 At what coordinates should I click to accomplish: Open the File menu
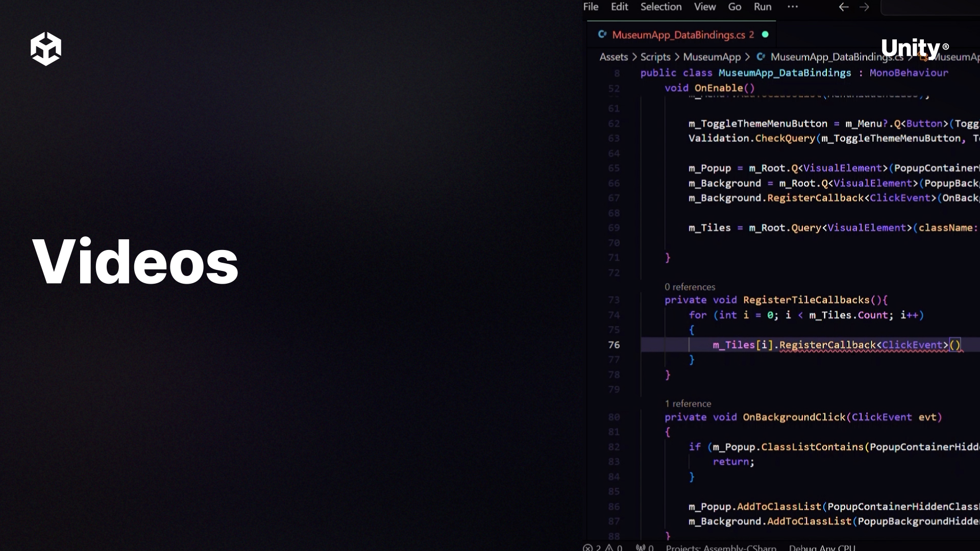[591, 7]
